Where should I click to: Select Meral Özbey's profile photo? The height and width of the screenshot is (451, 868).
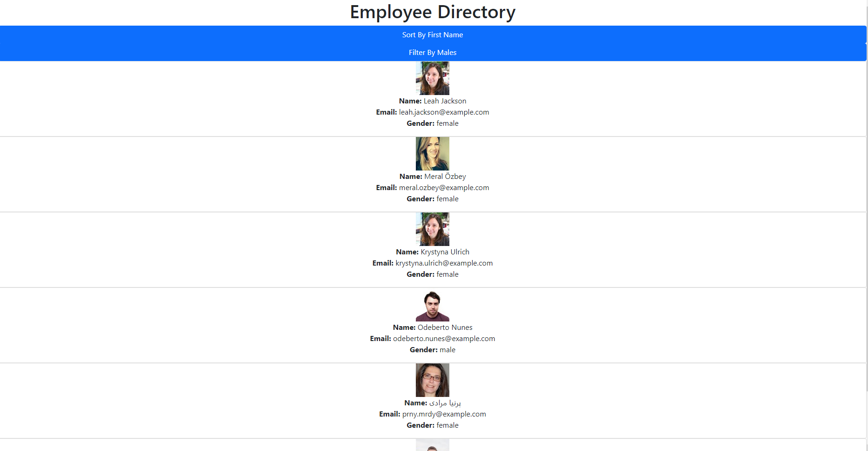pos(432,153)
